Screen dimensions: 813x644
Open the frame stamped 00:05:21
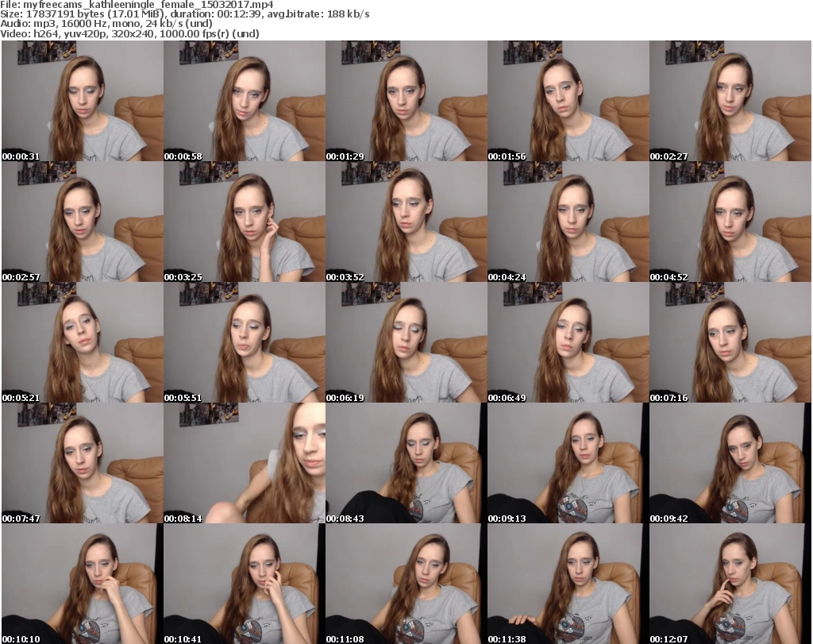83,343
